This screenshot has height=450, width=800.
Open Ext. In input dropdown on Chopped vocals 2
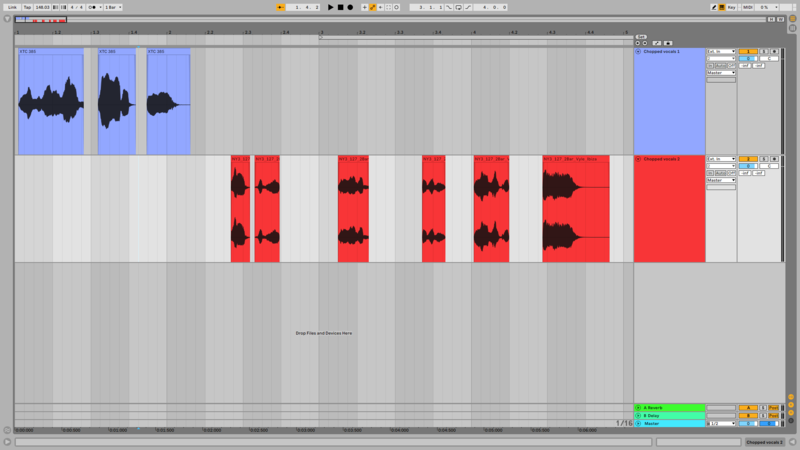(721, 159)
